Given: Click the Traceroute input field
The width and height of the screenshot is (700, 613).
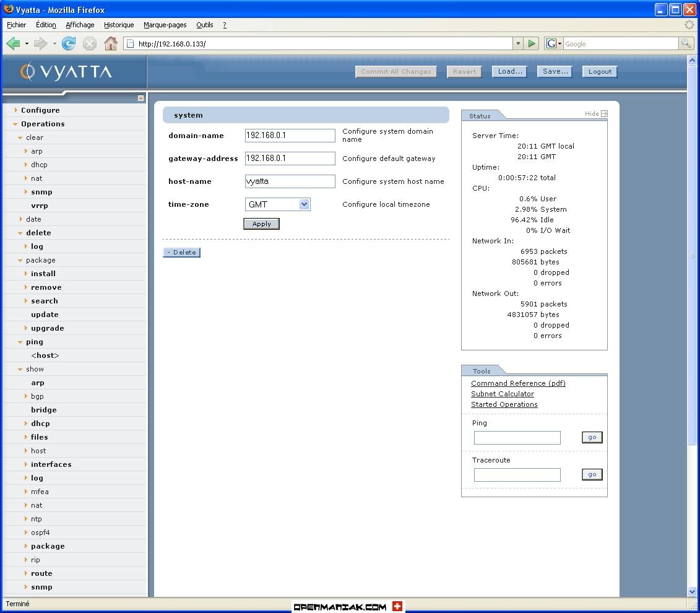Looking at the screenshot, I should click(x=517, y=475).
